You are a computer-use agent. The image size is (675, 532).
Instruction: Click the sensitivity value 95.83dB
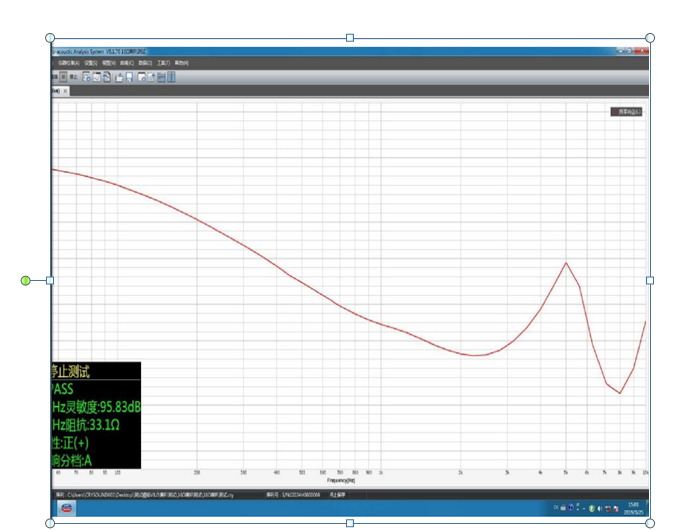click(x=120, y=407)
